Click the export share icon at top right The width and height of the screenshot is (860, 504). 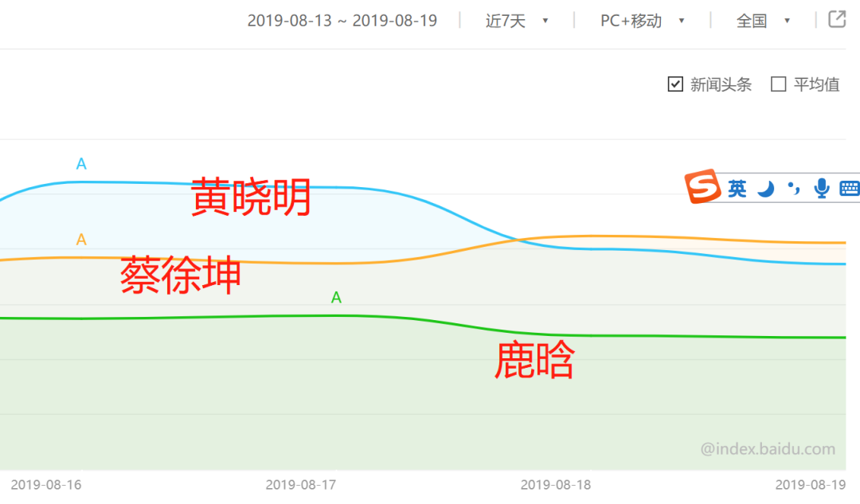pyautogui.click(x=837, y=19)
